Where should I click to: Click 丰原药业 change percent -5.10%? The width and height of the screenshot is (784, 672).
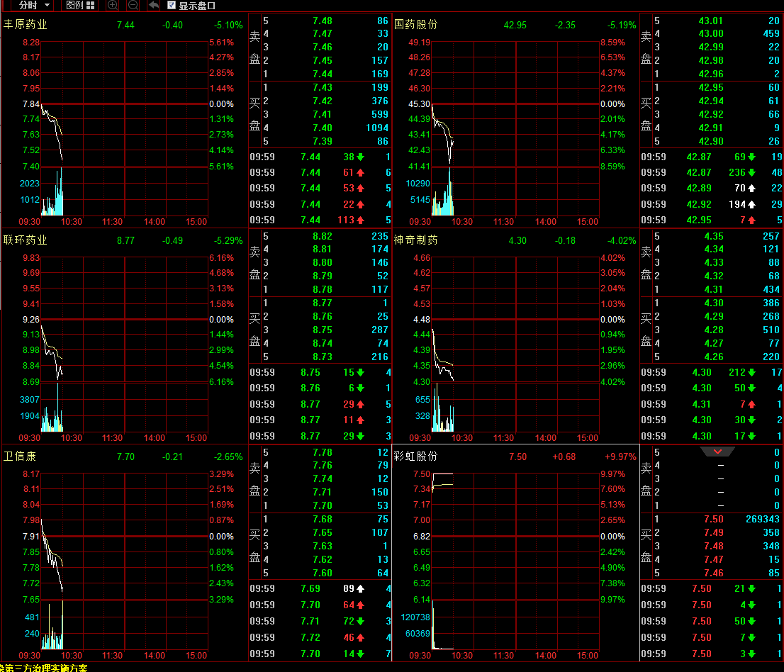(228, 25)
